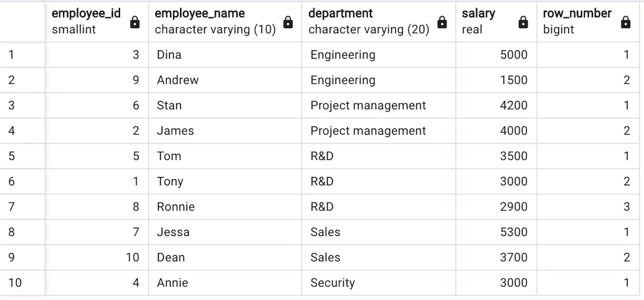Select the salary column header
This screenshot has height=300, width=644.
click(x=479, y=13)
